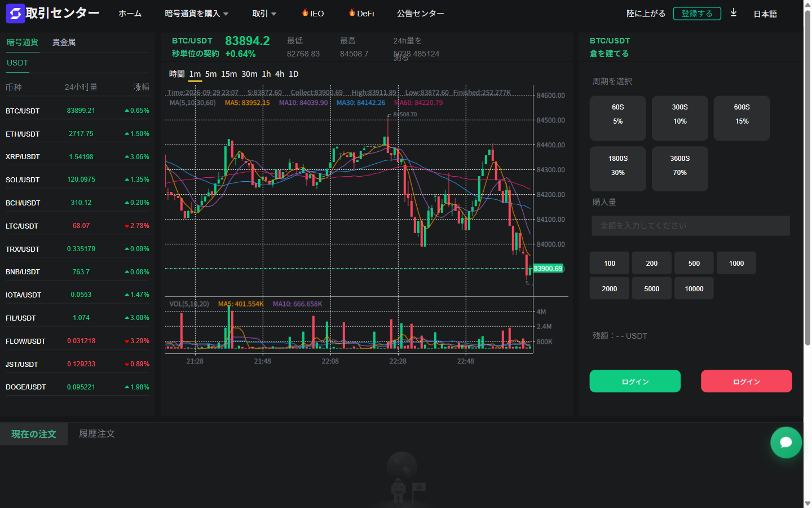Screen dimensions: 812x508
Task: Click the 秒単位の契約 label
Action: point(196,54)
